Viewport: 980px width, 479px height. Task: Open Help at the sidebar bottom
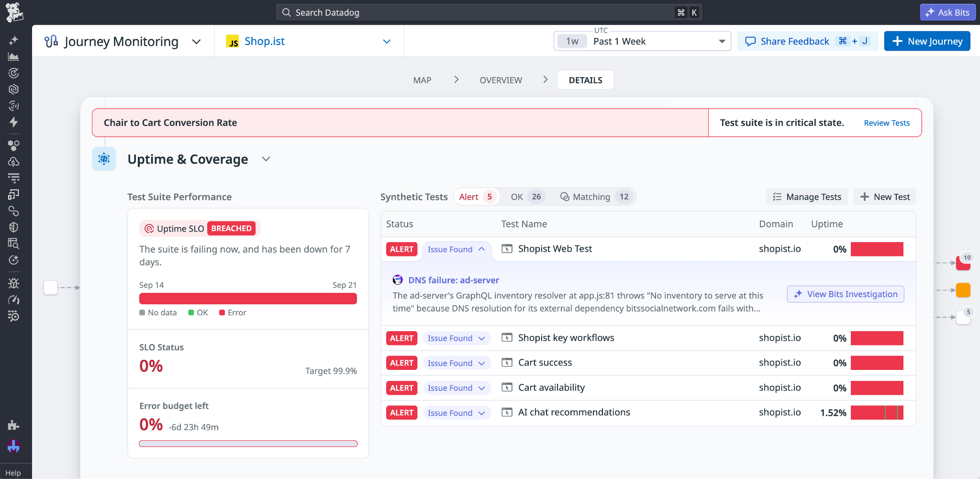[13, 473]
